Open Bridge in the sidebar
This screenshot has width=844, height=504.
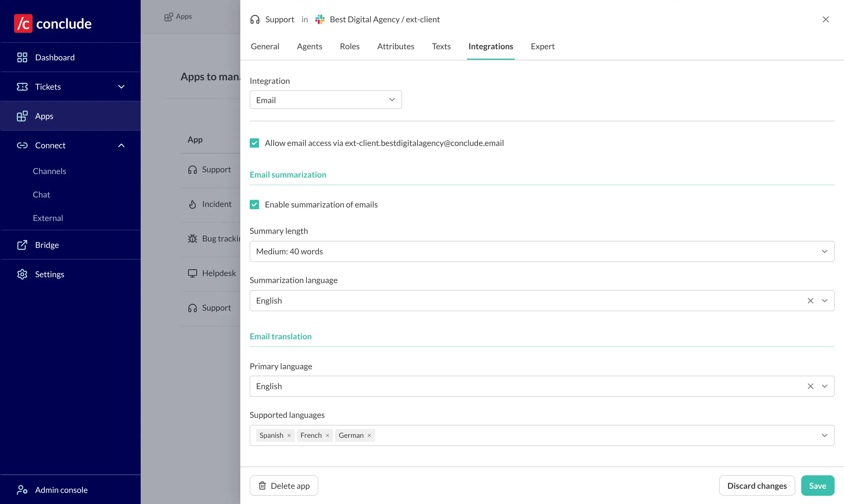click(x=70, y=245)
